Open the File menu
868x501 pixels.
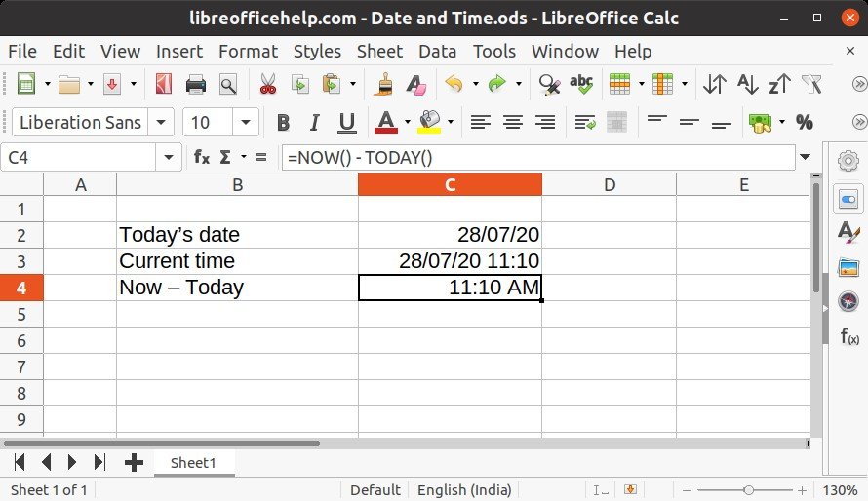click(22, 52)
